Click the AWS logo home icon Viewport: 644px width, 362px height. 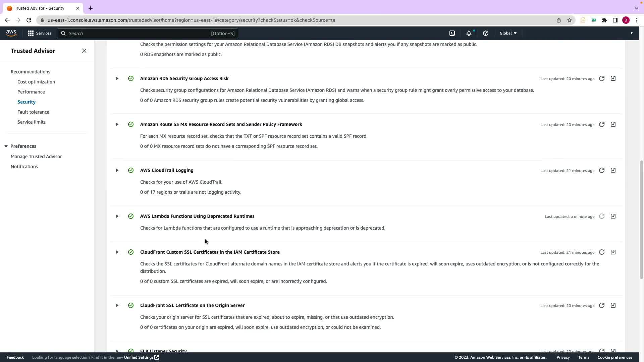(11, 33)
